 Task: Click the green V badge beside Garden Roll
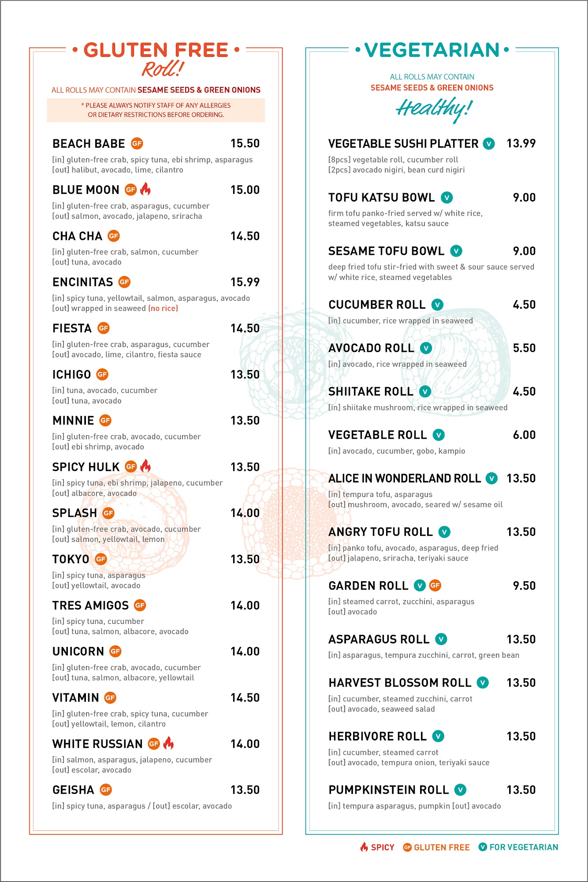pos(420,585)
